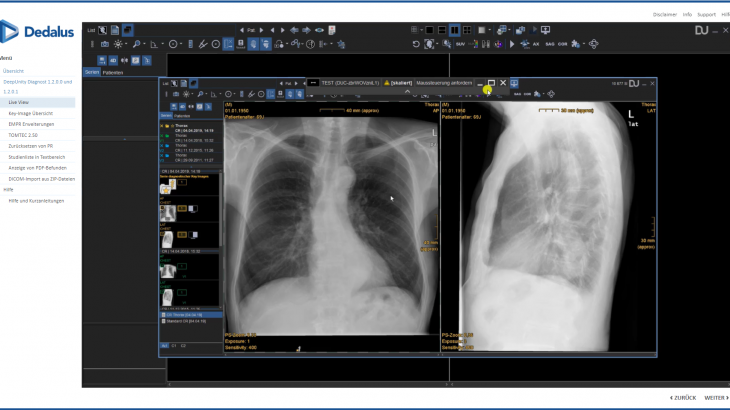Open the Support link in the header
730x410 pixels.
coord(706,14)
